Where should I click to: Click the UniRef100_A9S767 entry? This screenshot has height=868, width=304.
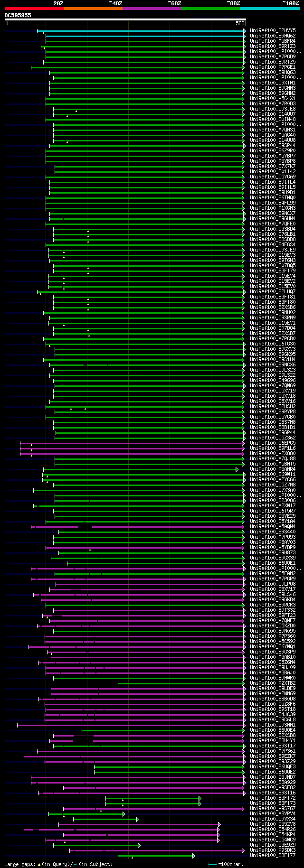tap(273, 809)
